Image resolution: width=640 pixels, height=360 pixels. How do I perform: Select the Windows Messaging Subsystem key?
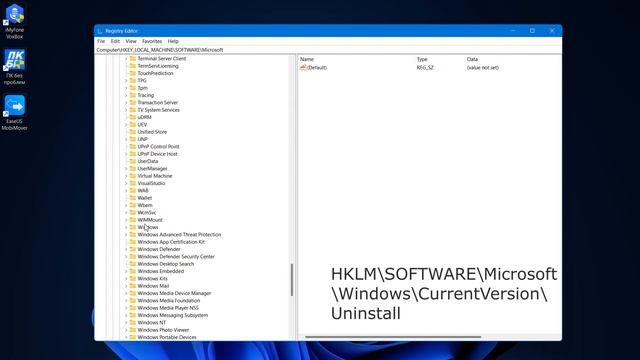coord(173,316)
